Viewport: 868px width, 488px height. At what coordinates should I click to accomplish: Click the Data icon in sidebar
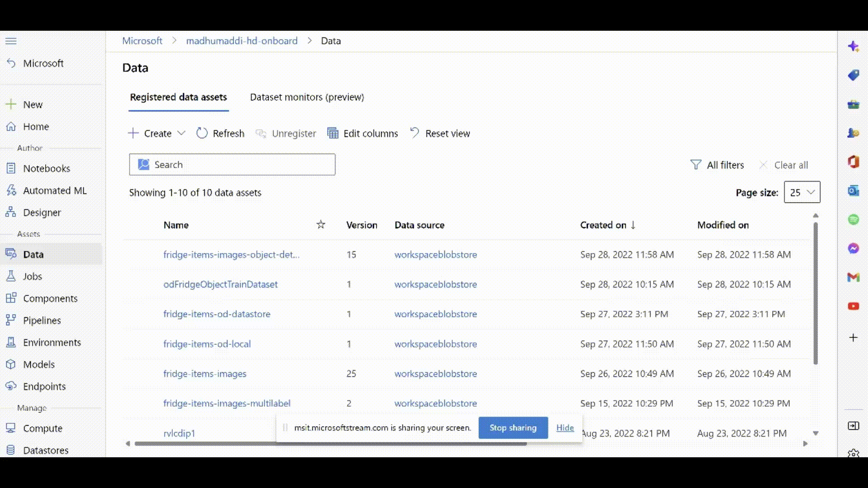(11, 254)
